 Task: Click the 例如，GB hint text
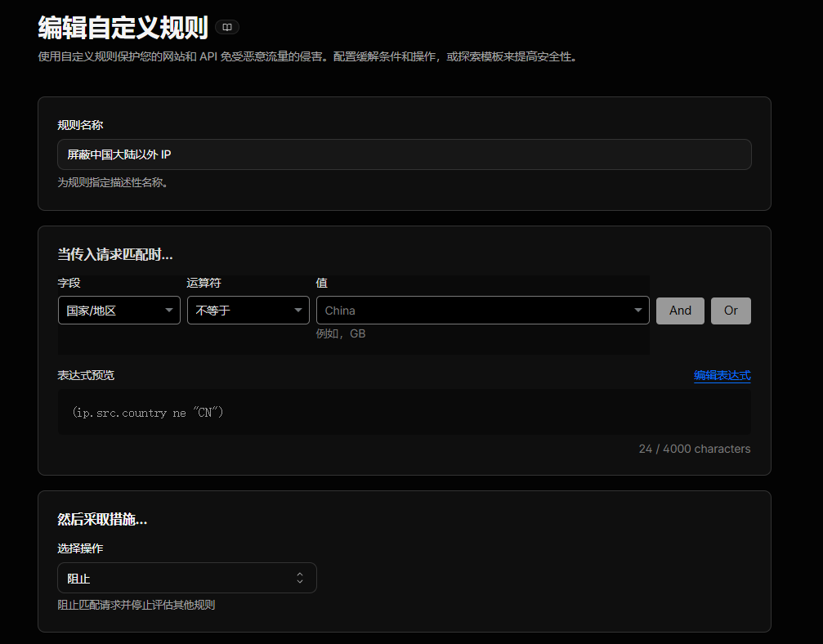(x=341, y=333)
